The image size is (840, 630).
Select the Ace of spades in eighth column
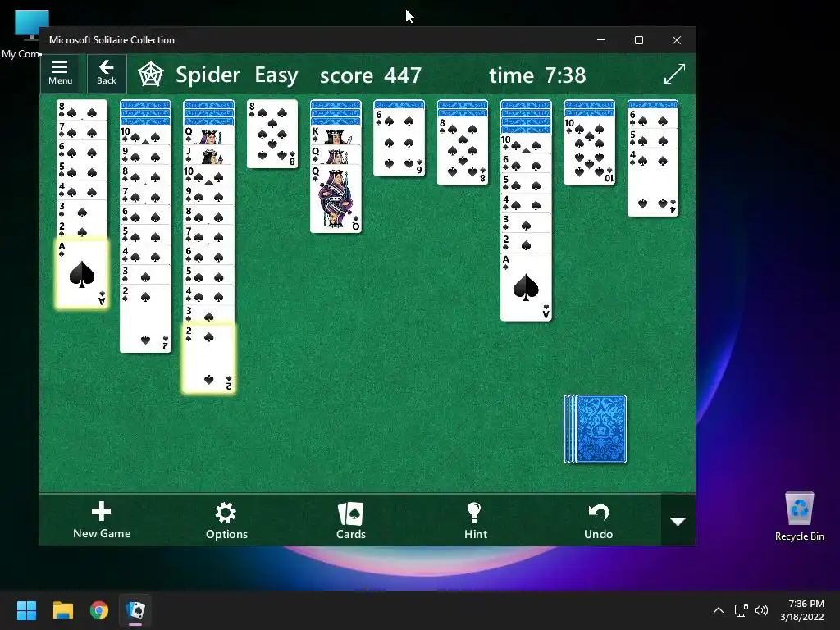tap(526, 287)
